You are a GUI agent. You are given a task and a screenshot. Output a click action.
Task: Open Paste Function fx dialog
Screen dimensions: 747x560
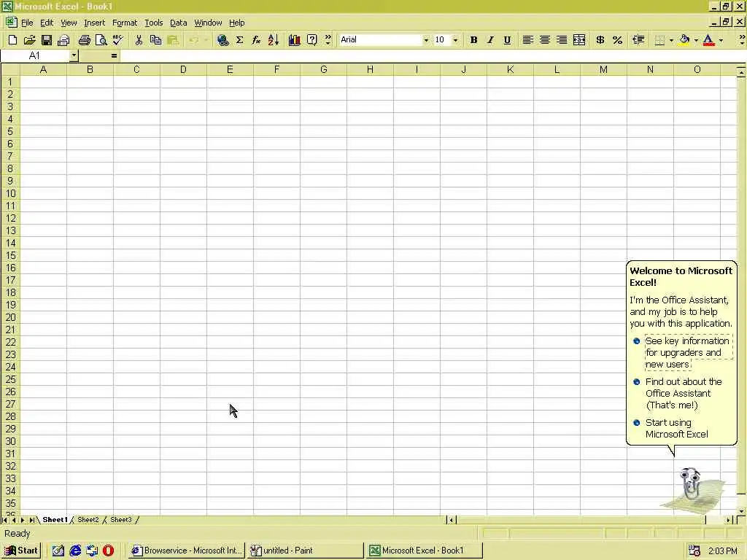[256, 40]
